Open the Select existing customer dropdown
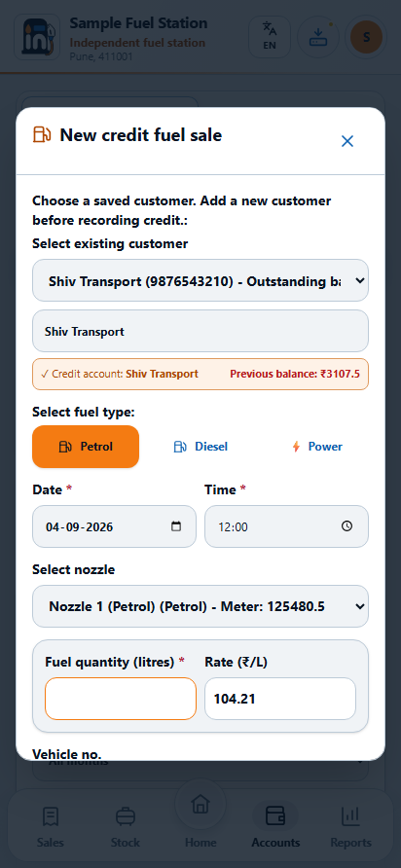Viewport: 401px width, 868px height. (x=200, y=280)
